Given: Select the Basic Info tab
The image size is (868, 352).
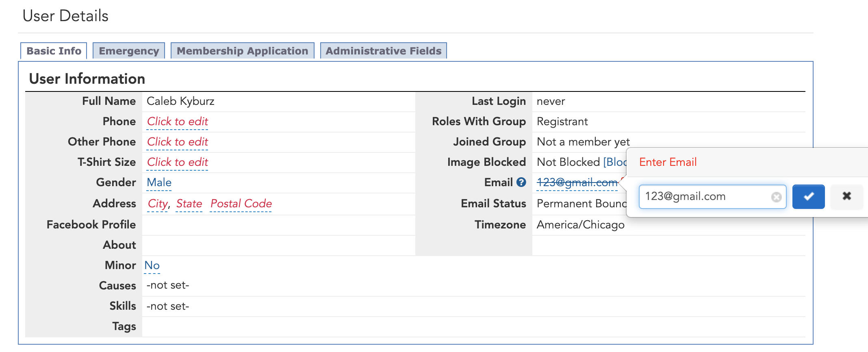Looking at the screenshot, I should [x=54, y=51].
